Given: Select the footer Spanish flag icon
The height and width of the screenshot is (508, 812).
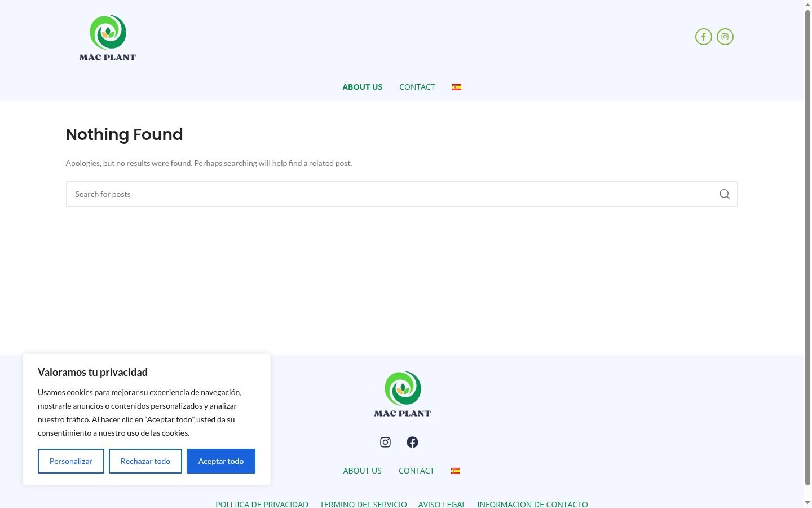Looking at the screenshot, I should click(x=456, y=471).
